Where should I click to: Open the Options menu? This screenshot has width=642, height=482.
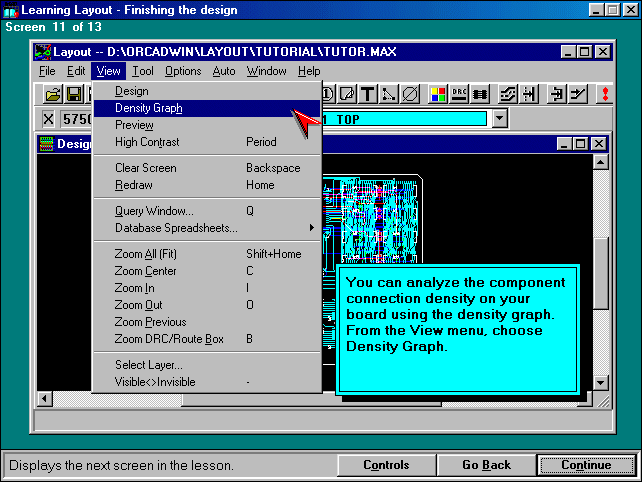(183, 71)
